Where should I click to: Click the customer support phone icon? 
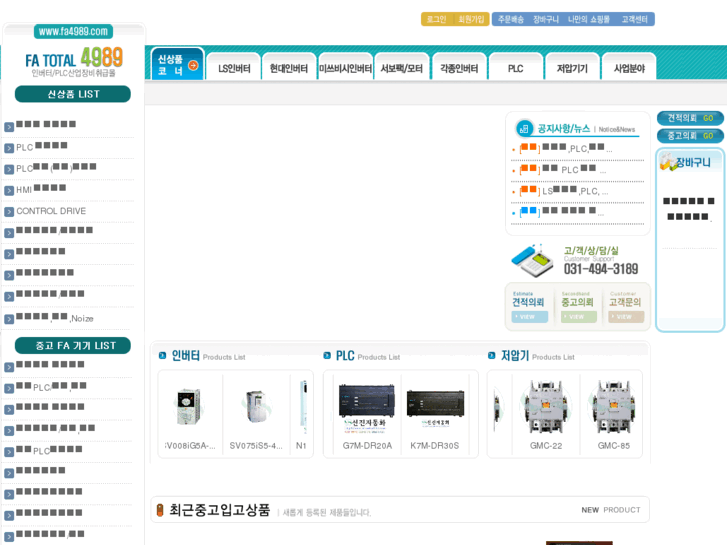[532, 261]
